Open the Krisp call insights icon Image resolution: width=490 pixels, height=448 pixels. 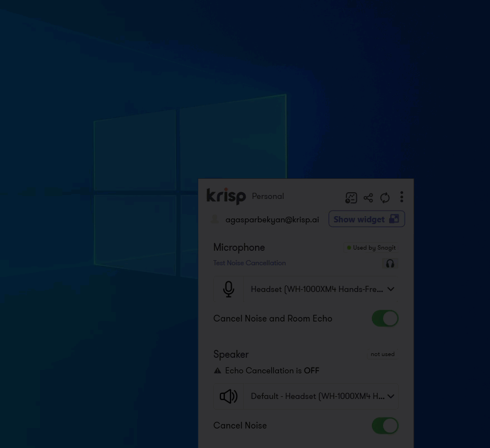pyautogui.click(x=351, y=198)
